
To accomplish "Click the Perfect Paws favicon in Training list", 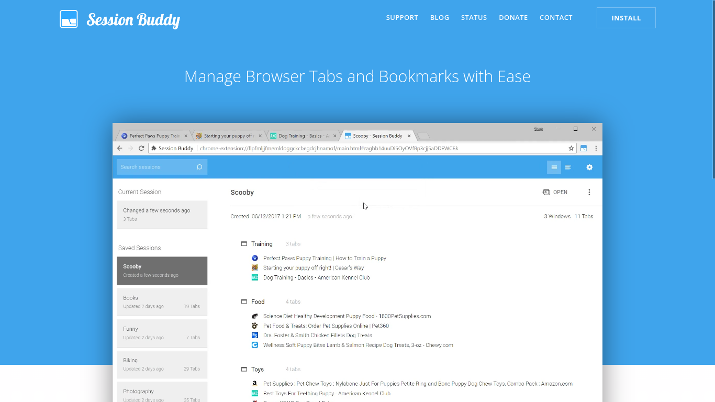I will [x=255, y=258].
